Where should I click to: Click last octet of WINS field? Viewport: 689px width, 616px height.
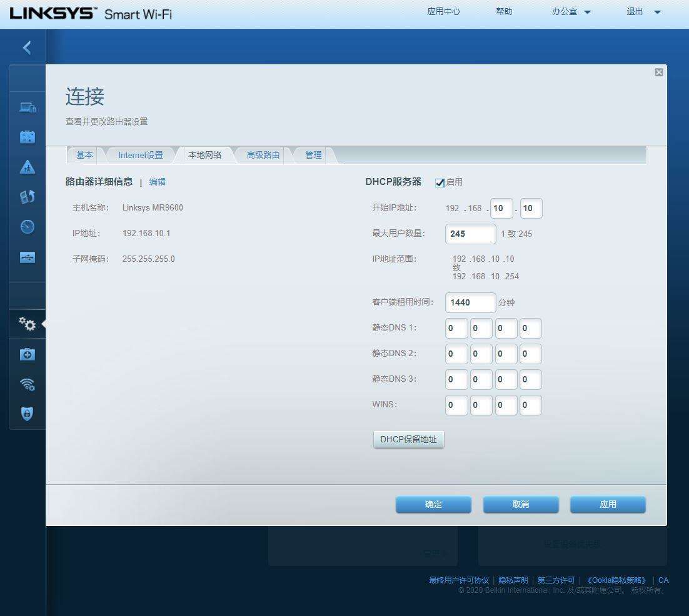530,405
